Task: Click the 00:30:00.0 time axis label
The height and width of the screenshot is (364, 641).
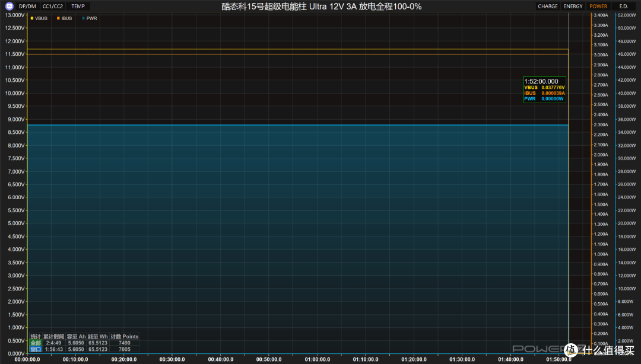Action: pos(172,359)
